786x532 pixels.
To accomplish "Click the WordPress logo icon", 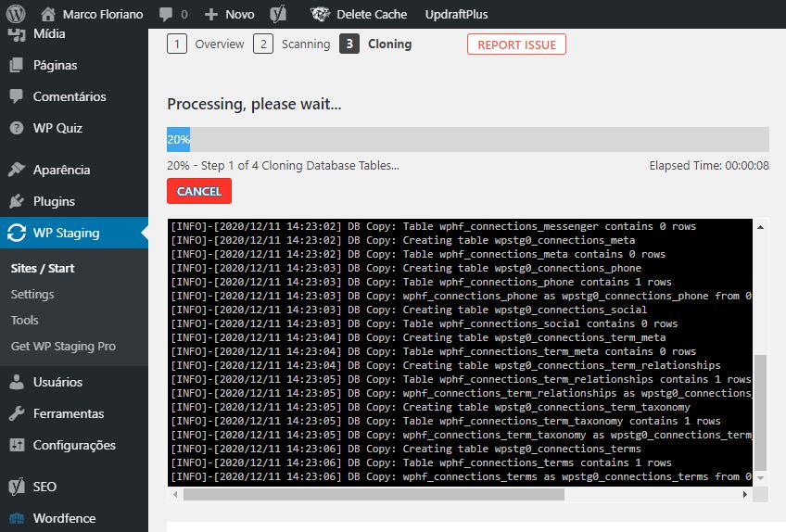I will tap(16, 14).
